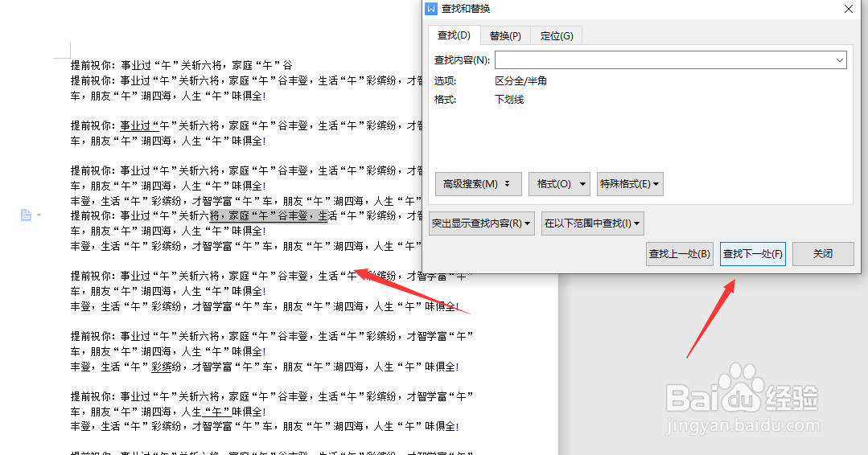Click the 下划线 format text in the dialog
This screenshot has width=868, height=455.
pyautogui.click(x=509, y=100)
